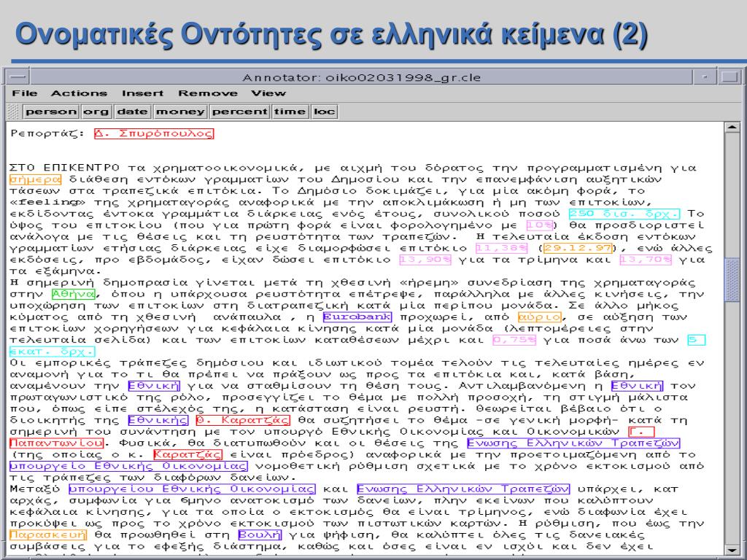Select the loc tag button
Image resolution: width=747 pixels, height=560 pixels.
click(325, 112)
